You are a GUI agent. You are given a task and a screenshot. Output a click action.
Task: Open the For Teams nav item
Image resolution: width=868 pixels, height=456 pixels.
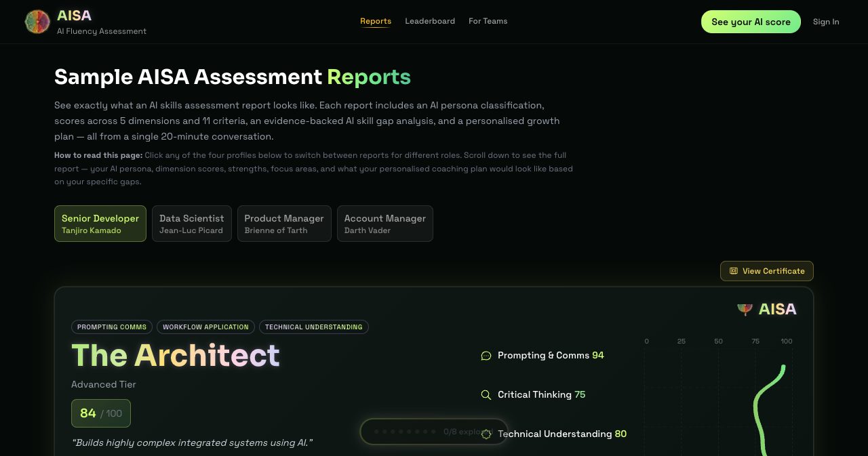coord(488,21)
